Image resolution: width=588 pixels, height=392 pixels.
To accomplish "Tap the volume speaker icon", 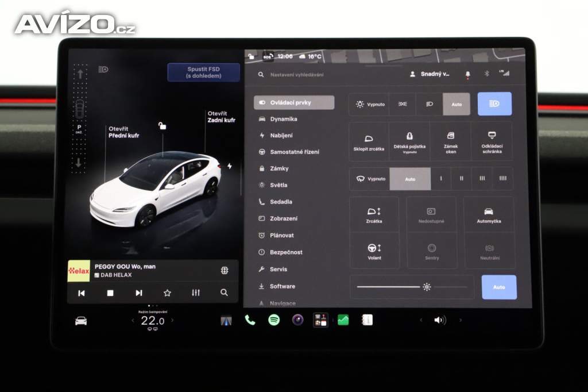I will tap(440, 320).
